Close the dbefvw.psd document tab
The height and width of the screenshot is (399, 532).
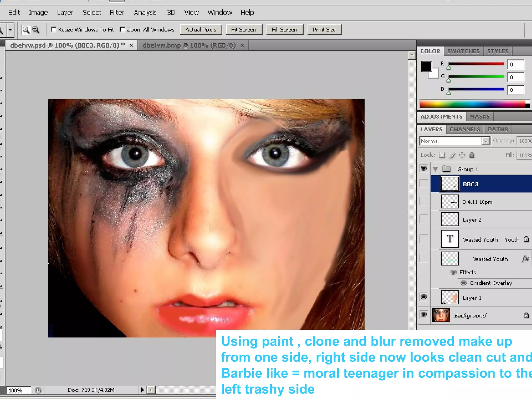click(131, 46)
